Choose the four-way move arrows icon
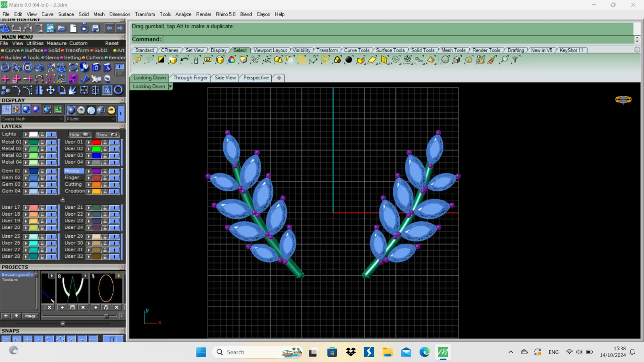 click(x=50, y=90)
